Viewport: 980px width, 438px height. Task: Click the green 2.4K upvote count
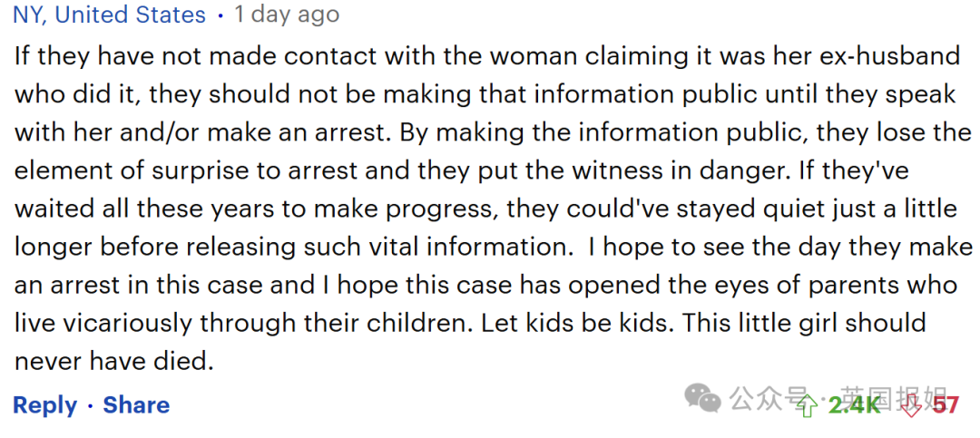(853, 405)
